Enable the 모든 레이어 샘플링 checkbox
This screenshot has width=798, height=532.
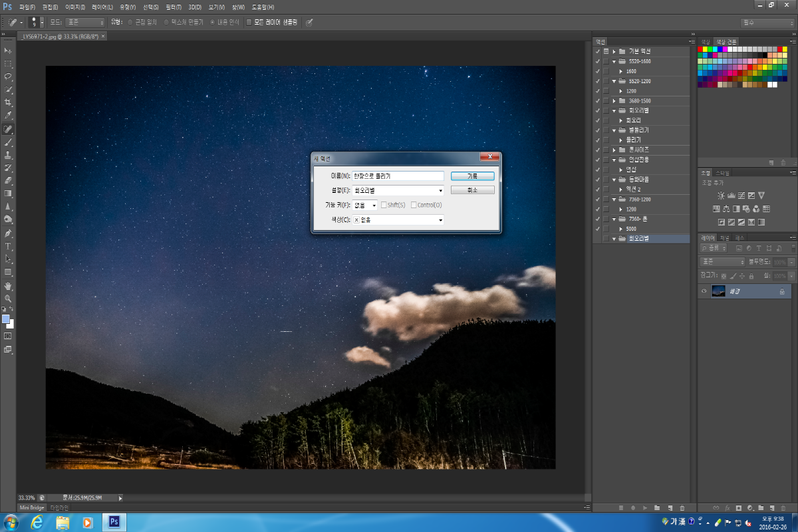point(249,22)
